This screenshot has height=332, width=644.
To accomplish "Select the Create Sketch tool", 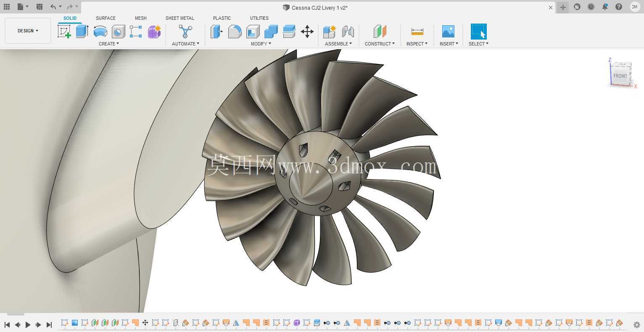I will (x=64, y=32).
